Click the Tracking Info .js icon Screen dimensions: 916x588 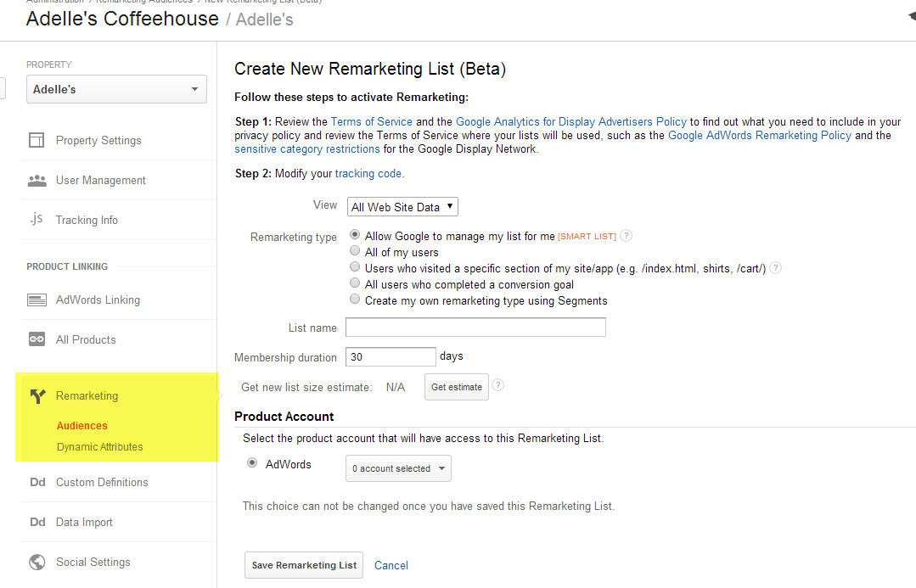pos(37,219)
